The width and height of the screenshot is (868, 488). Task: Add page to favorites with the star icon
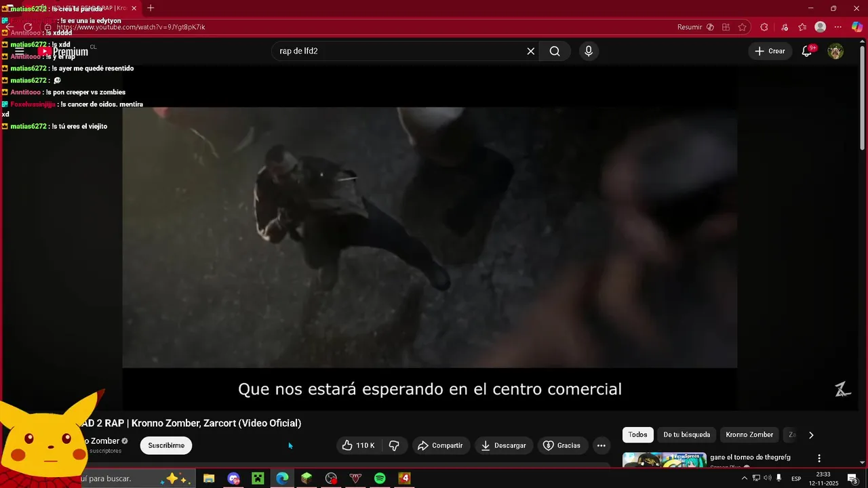pyautogui.click(x=743, y=27)
